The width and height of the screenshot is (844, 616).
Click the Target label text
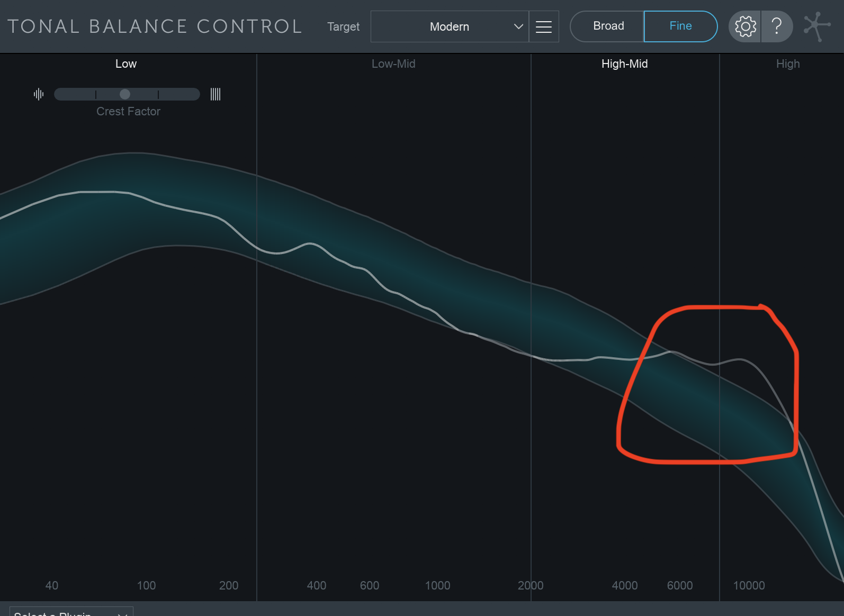343,26
